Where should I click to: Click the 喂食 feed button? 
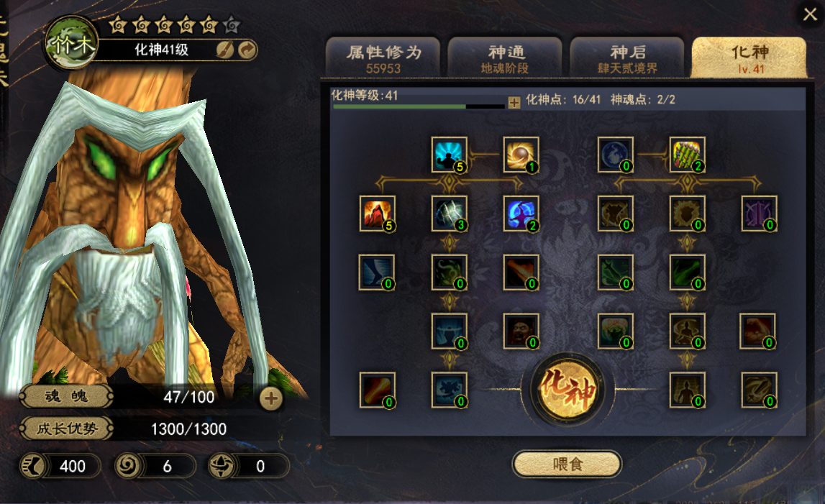[x=568, y=464]
